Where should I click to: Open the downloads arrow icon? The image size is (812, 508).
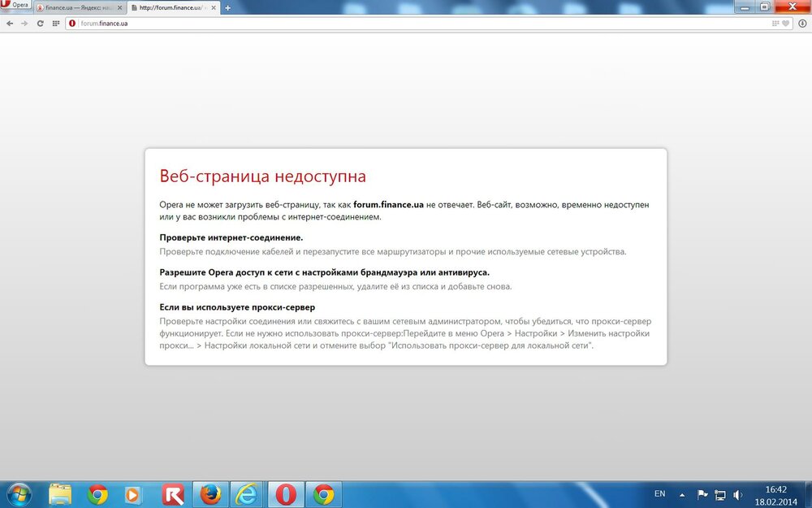(802, 24)
